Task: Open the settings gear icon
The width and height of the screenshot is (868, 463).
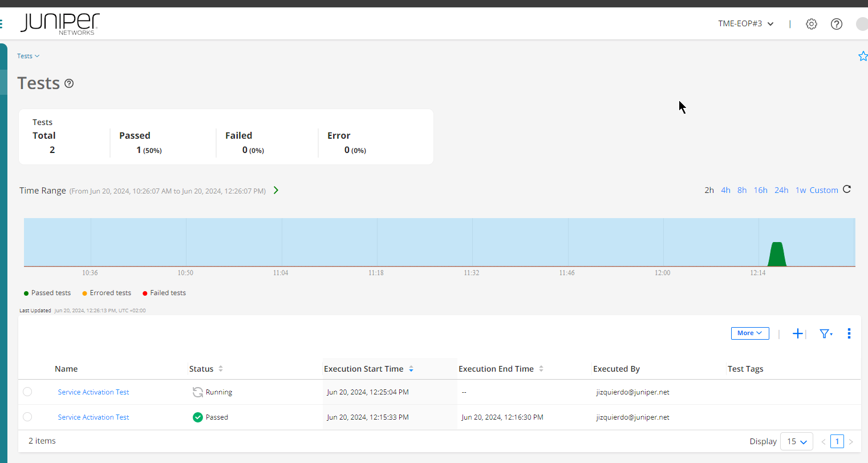Action: pyautogui.click(x=812, y=24)
